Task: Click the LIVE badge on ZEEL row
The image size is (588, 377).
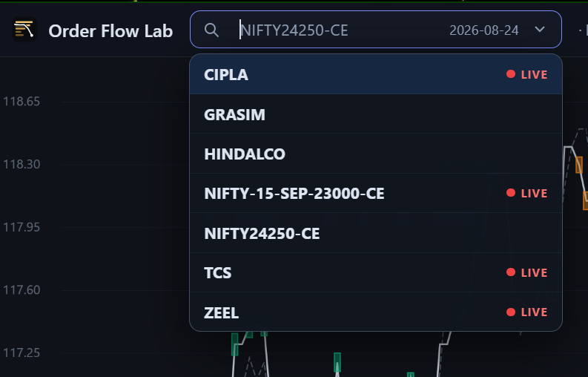Action: (527, 312)
